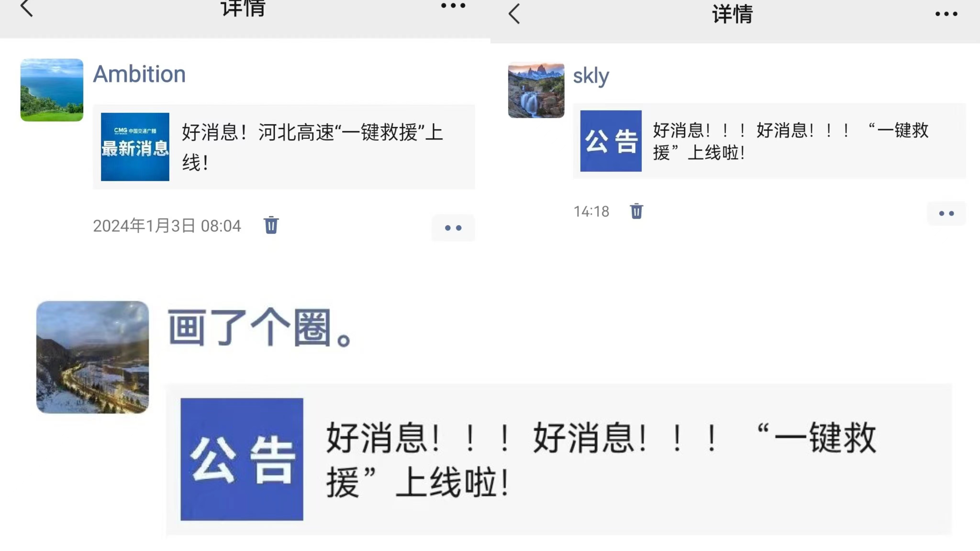Delete Ambition's post with trash icon

point(271,225)
